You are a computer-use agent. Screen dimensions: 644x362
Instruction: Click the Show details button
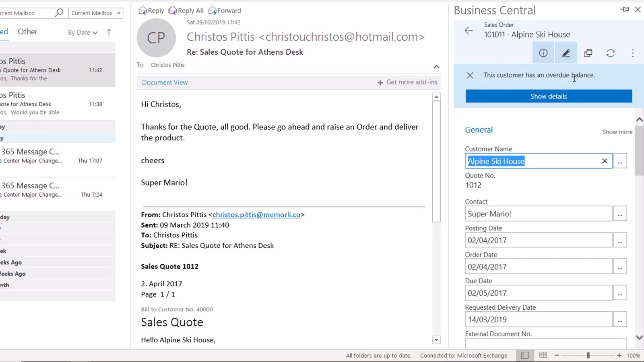click(x=549, y=96)
